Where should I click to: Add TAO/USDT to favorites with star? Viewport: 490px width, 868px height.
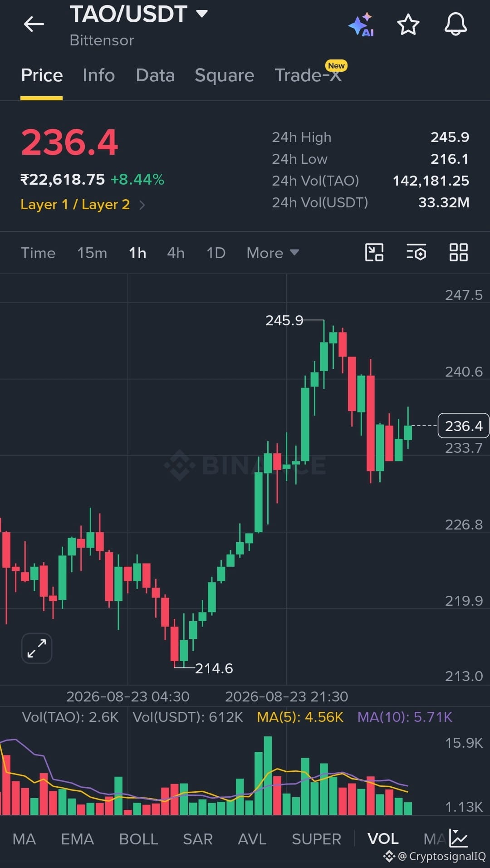click(408, 25)
